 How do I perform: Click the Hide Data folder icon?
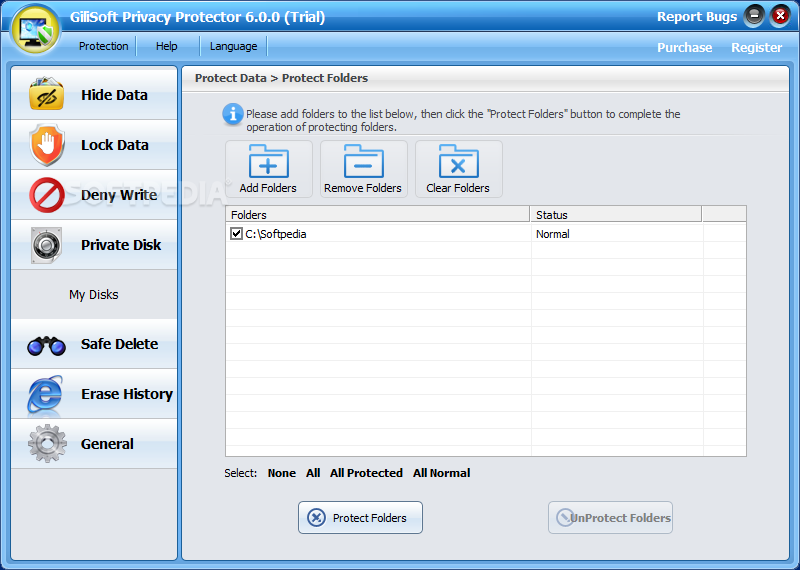coord(46,94)
